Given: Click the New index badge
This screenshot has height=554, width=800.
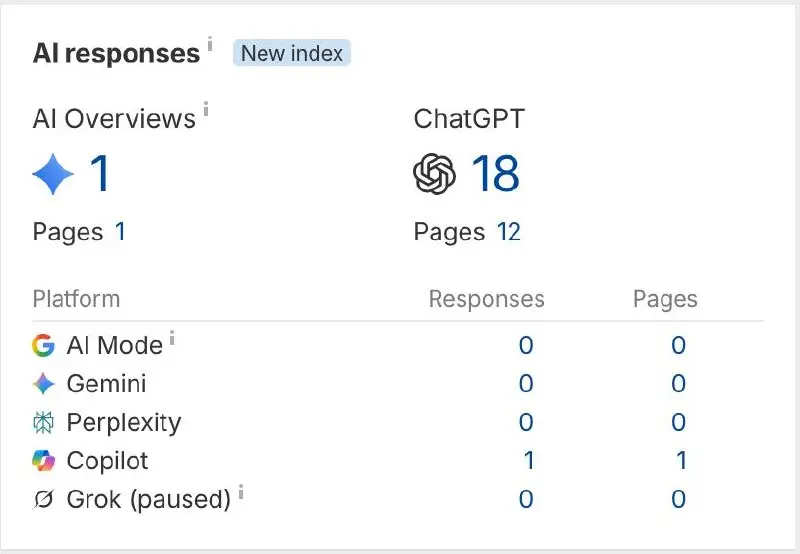Looking at the screenshot, I should [x=292, y=53].
